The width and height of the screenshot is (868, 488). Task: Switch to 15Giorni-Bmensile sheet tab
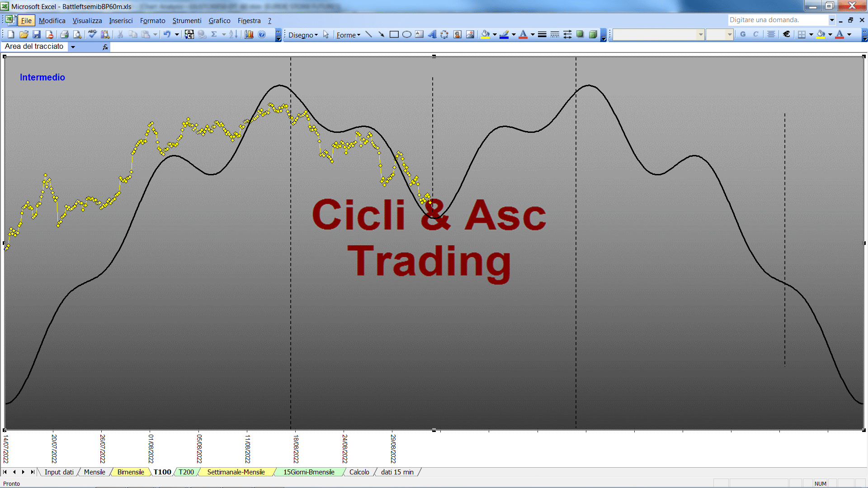(x=309, y=472)
